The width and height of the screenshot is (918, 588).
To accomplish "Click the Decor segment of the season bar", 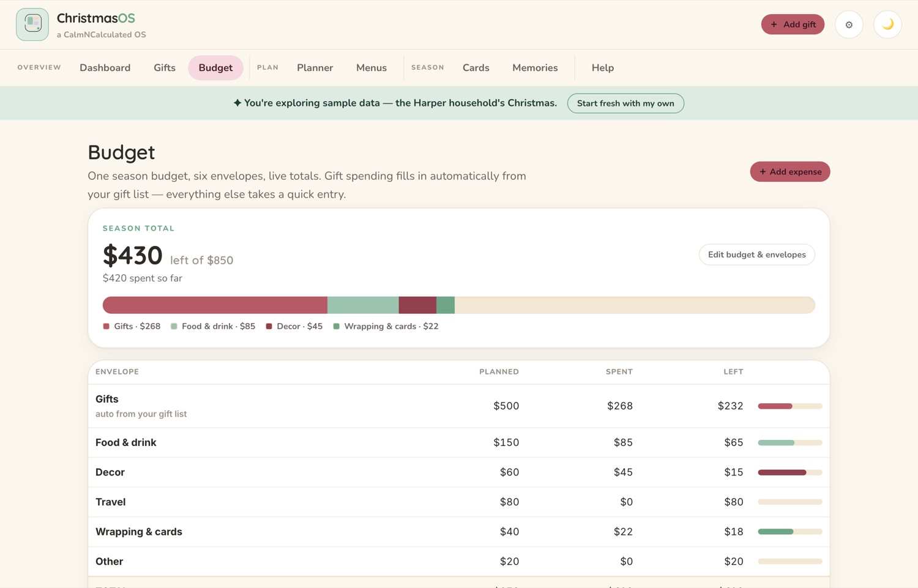I will point(417,305).
